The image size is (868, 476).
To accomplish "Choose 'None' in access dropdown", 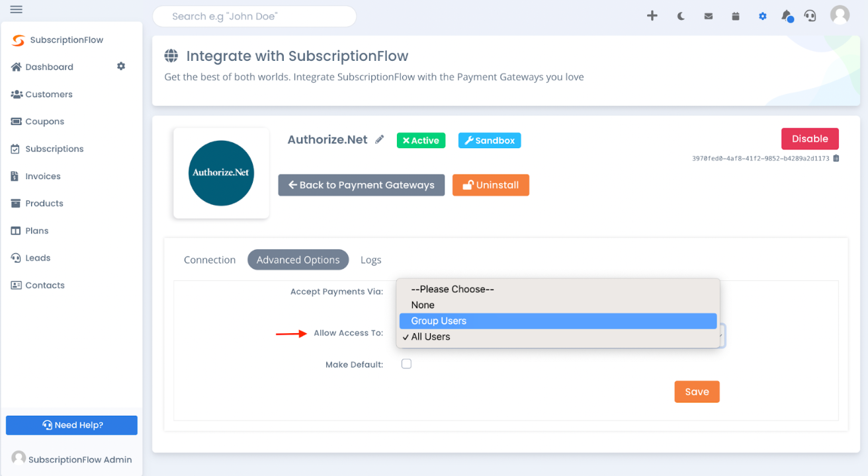I will (x=558, y=305).
